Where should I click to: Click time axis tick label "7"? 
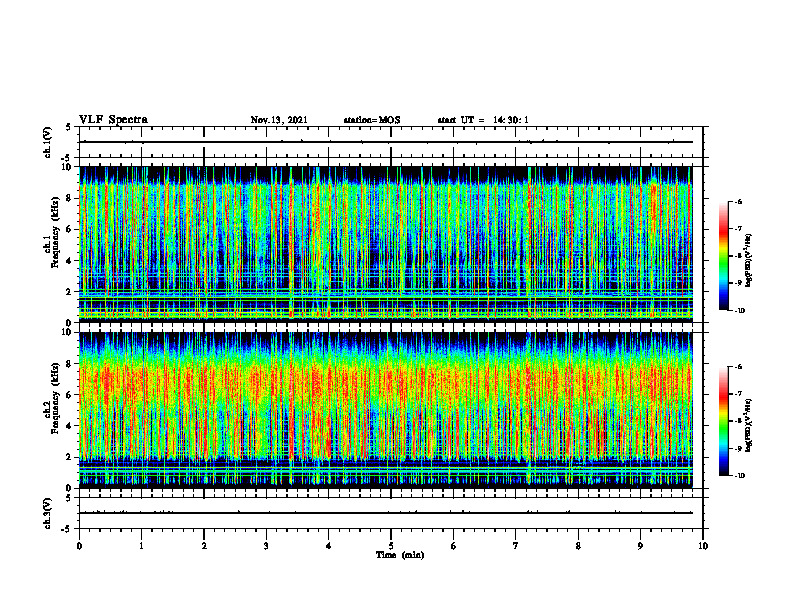[516, 546]
